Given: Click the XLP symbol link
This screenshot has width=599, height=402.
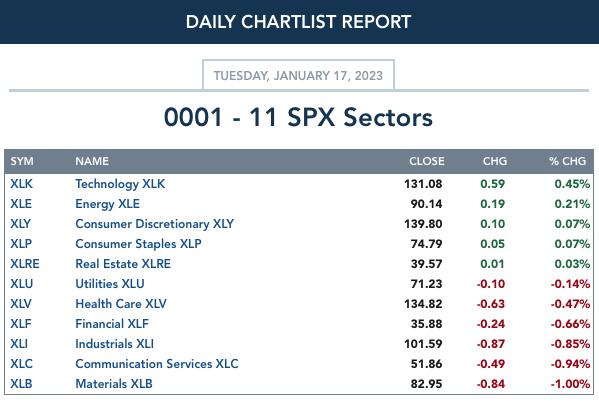Looking at the screenshot, I should (x=21, y=243).
